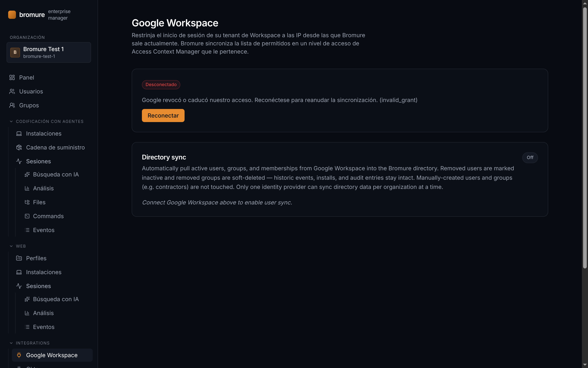This screenshot has width=588, height=368.
Task: Click the Google Workspace page heading
Action: pyautogui.click(x=175, y=23)
